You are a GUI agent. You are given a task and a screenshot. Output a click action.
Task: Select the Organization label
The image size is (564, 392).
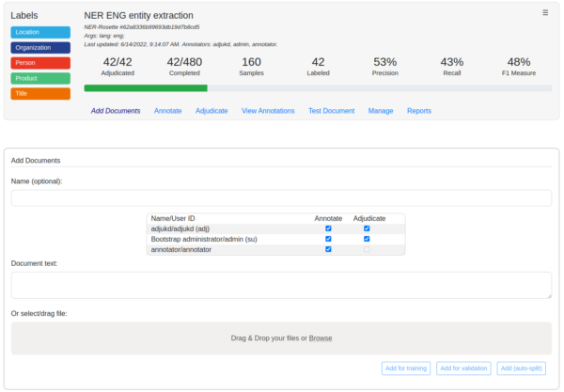click(x=40, y=47)
